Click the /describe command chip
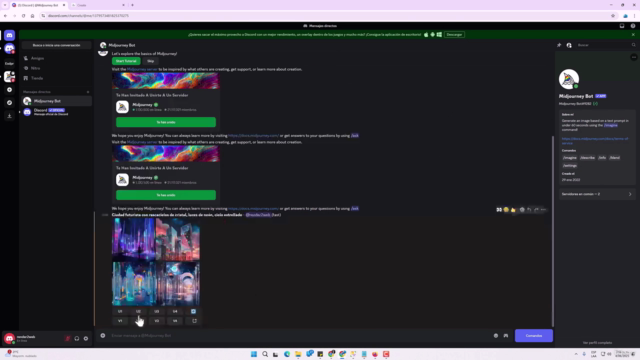640x360 pixels. point(587,158)
